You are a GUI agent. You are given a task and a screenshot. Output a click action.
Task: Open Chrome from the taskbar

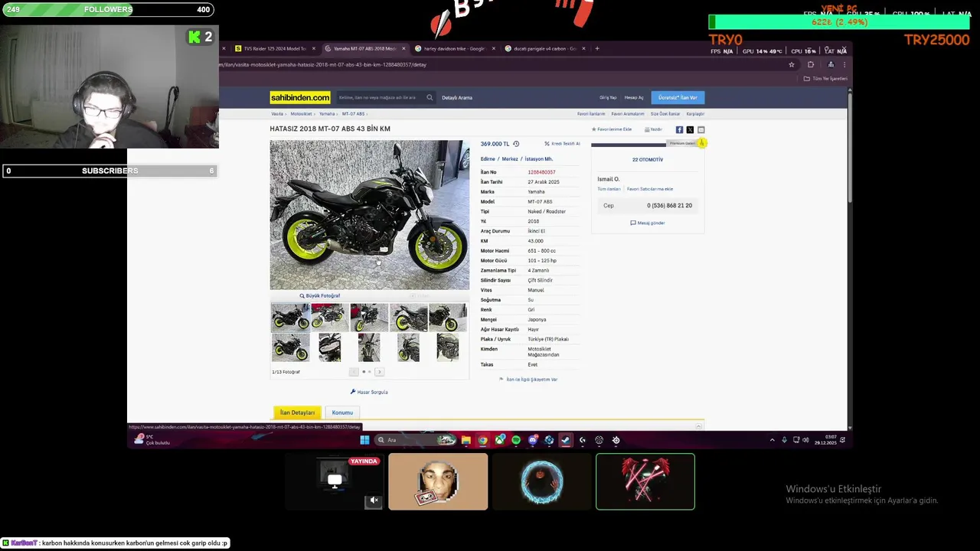[x=482, y=440]
